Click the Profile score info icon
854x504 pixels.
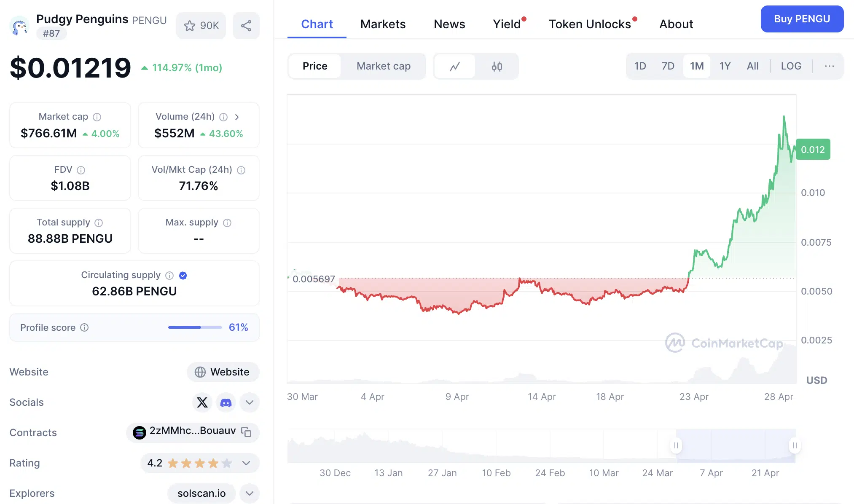(84, 327)
